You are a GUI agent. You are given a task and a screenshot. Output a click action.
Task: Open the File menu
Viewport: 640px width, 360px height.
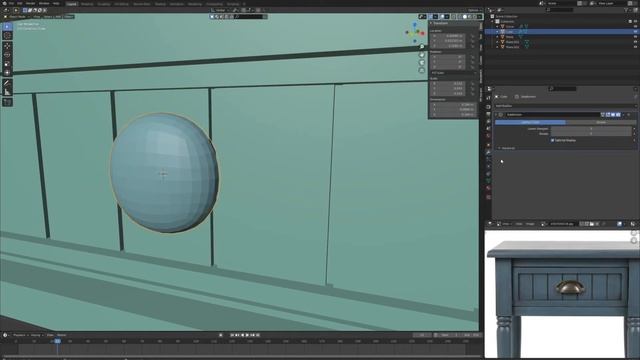click(x=11, y=3)
